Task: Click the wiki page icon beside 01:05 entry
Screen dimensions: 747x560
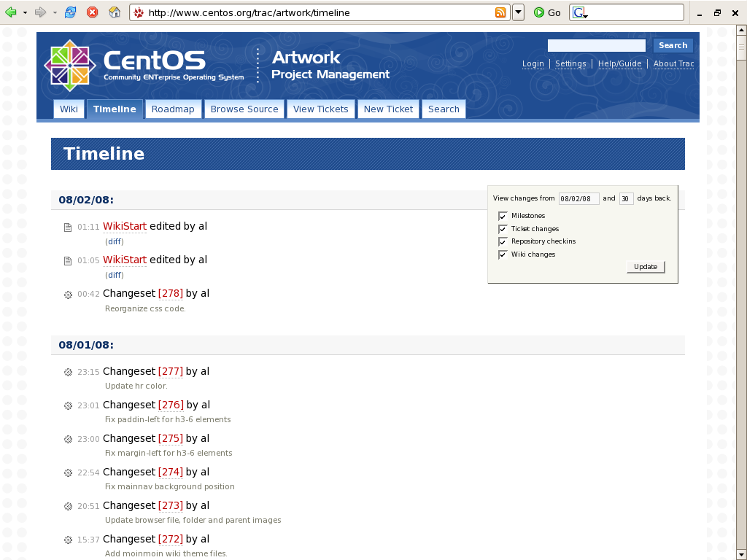Action: (68, 261)
